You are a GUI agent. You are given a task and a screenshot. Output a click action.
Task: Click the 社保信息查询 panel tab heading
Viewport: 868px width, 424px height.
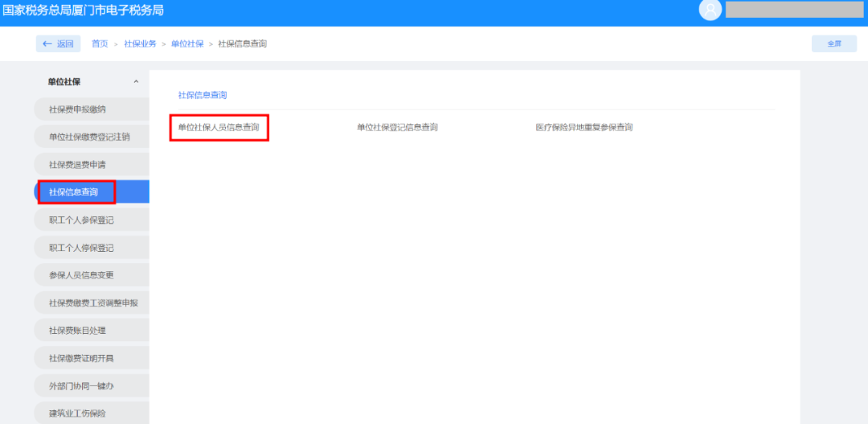tap(203, 95)
